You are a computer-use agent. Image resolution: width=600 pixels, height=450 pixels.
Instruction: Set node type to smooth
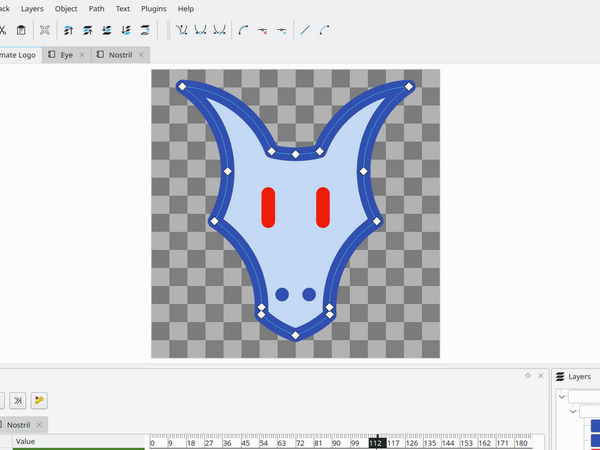[200, 30]
